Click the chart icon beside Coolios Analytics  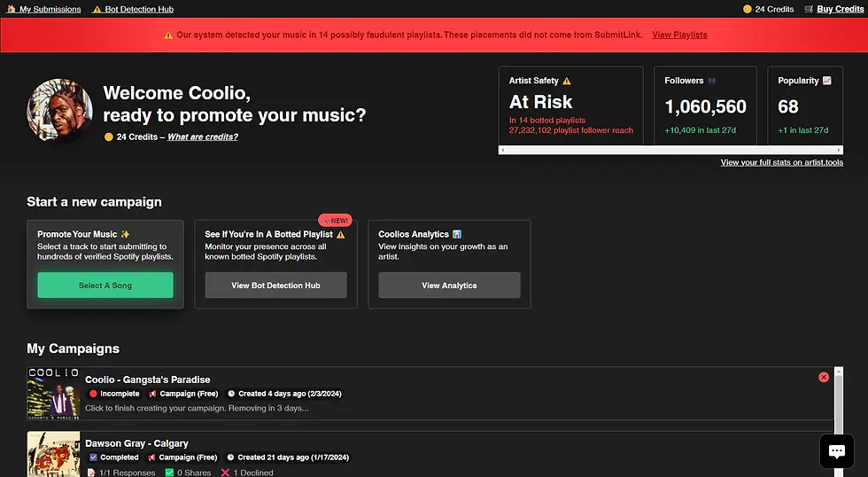click(x=457, y=234)
